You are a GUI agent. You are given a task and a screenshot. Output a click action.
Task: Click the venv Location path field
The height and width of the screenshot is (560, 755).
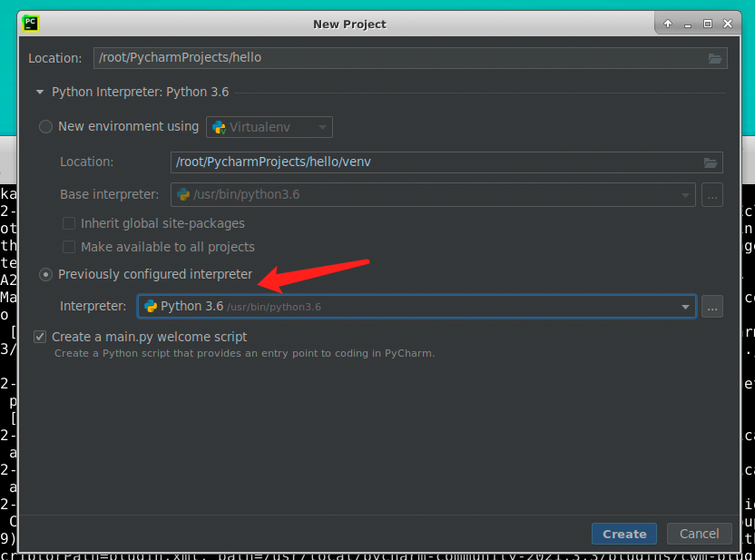click(446, 162)
